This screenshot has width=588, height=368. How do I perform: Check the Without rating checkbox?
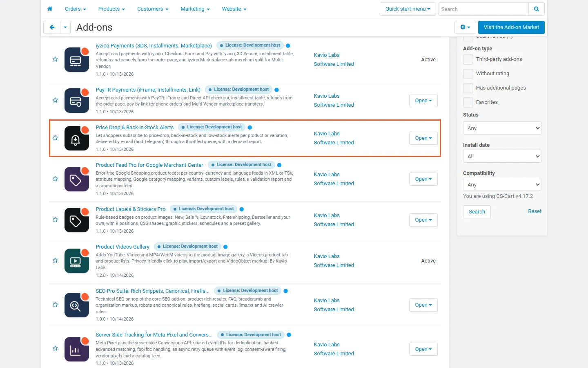468,74
